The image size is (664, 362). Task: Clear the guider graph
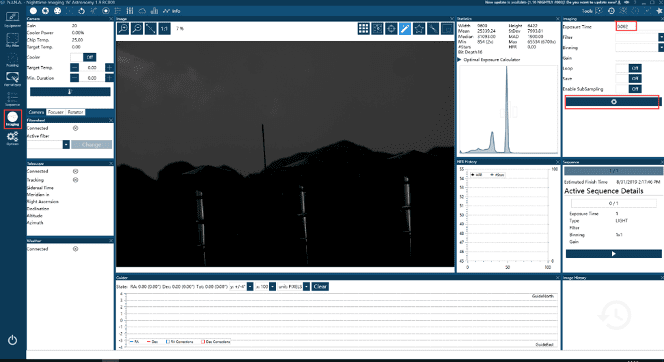point(320,287)
